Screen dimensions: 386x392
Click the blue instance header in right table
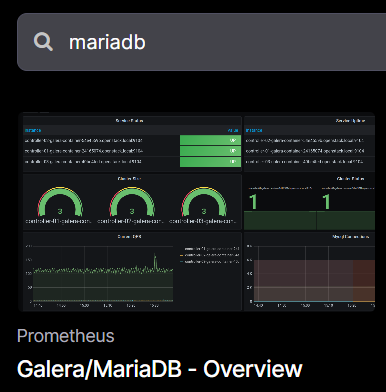pos(254,130)
